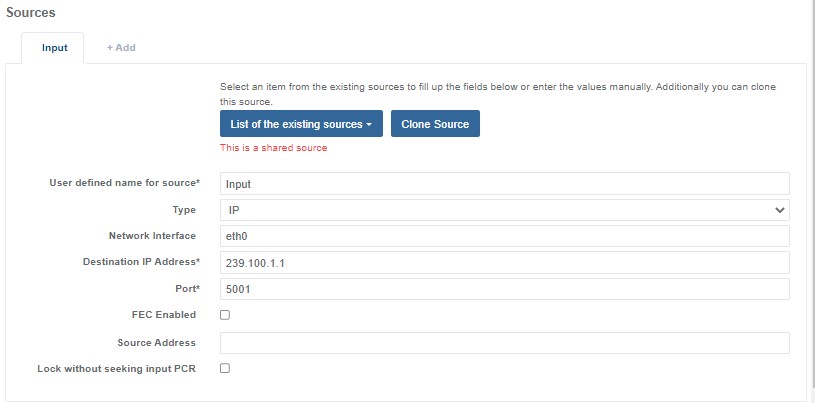Image resolution: width=815 pixels, height=403 pixels.
Task: Click the empty Source Address field
Action: point(504,343)
